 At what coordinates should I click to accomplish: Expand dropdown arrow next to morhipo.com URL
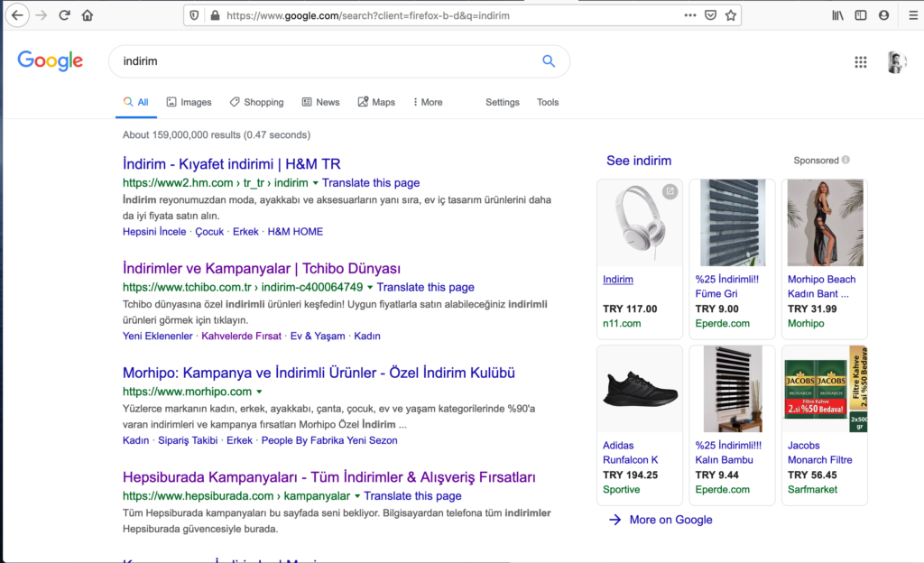[x=259, y=392]
